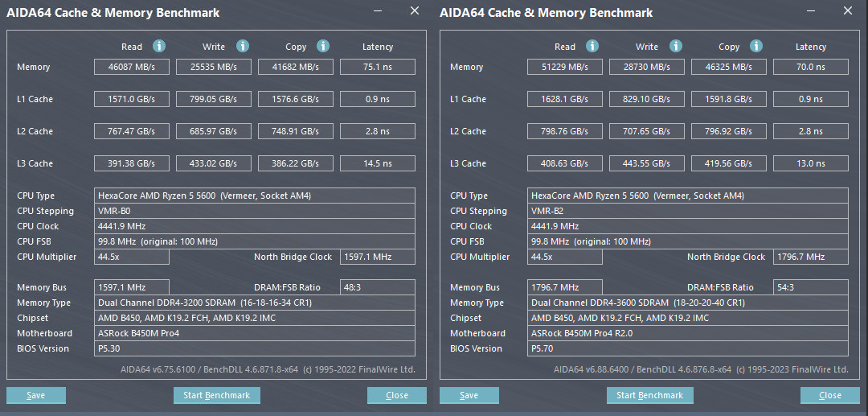Click the Read info icon in DDR4-3600 window
This screenshot has width=868, height=416.
[x=592, y=47]
